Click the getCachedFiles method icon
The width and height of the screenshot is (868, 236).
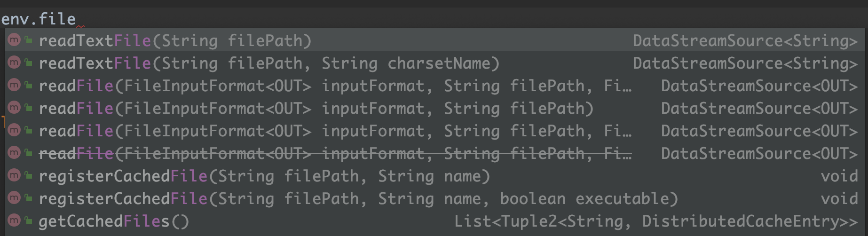pos(14,220)
